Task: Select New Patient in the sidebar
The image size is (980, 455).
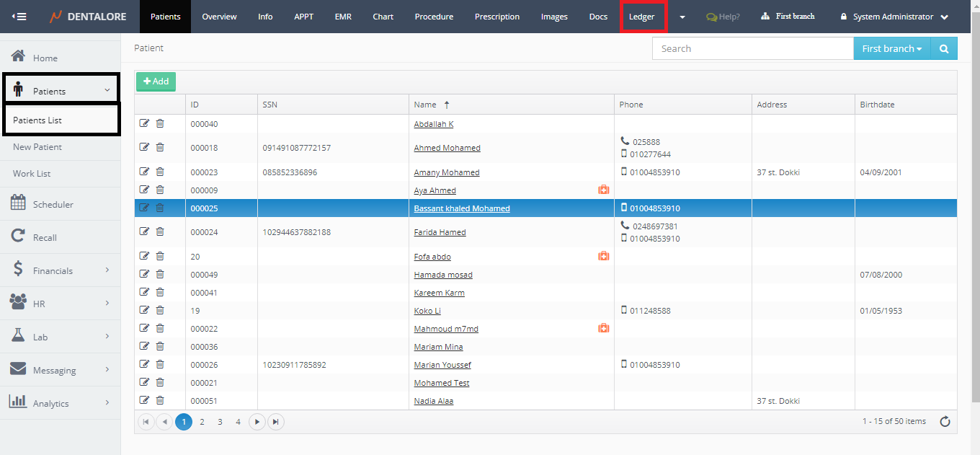Action: [x=37, y=147]
